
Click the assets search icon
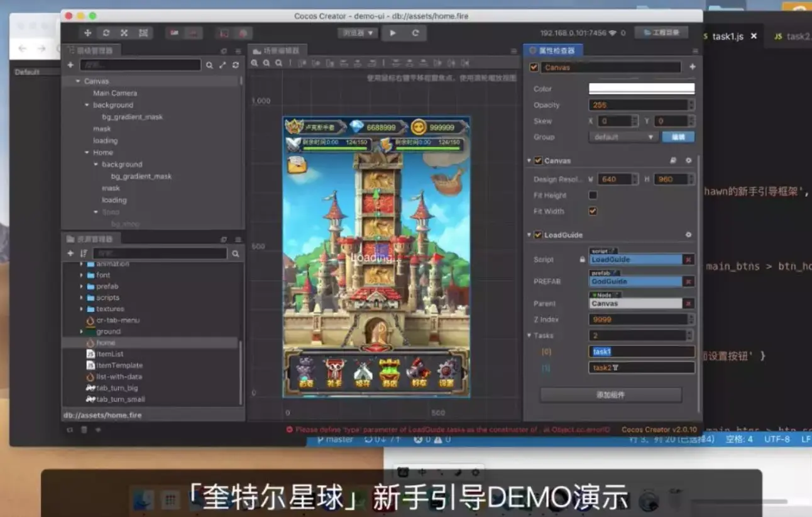(236, 253)
